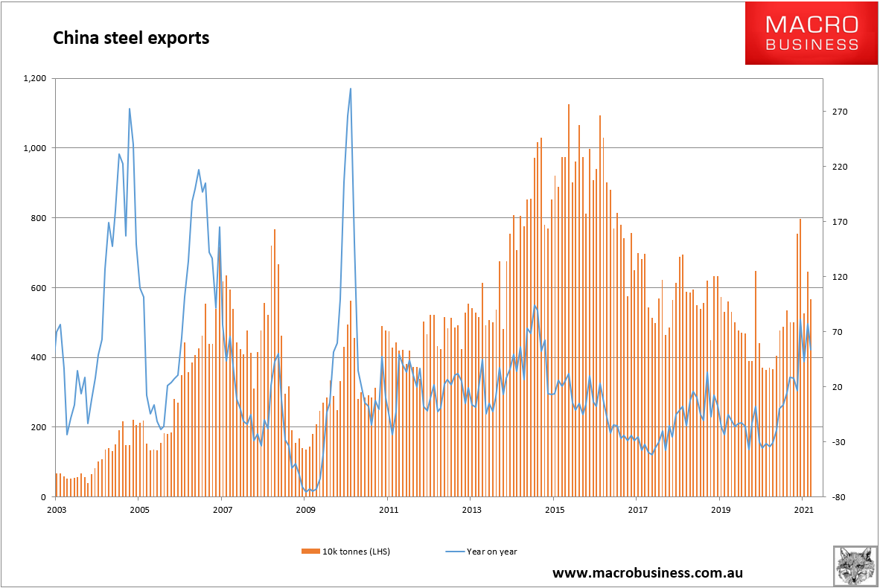Select the '270' right axis value
Screen dimensions: 880x588
click(x=840, y=112)
